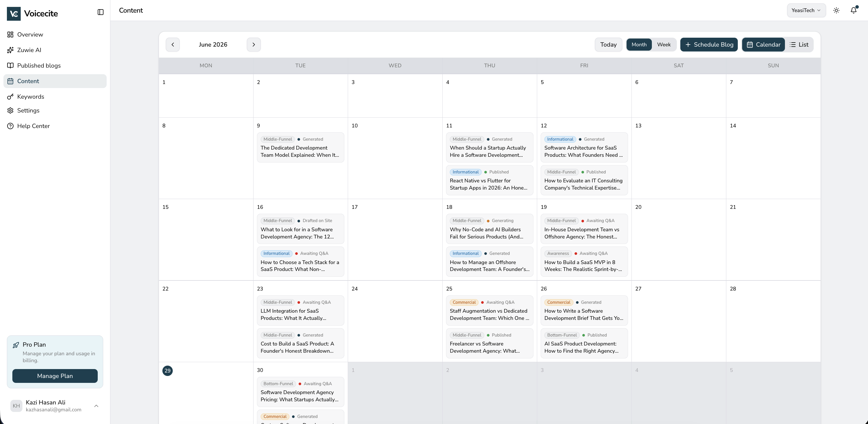868x424 pixels.
Task: Click the Commercial tag on day 25
Action: click(464, 302)
